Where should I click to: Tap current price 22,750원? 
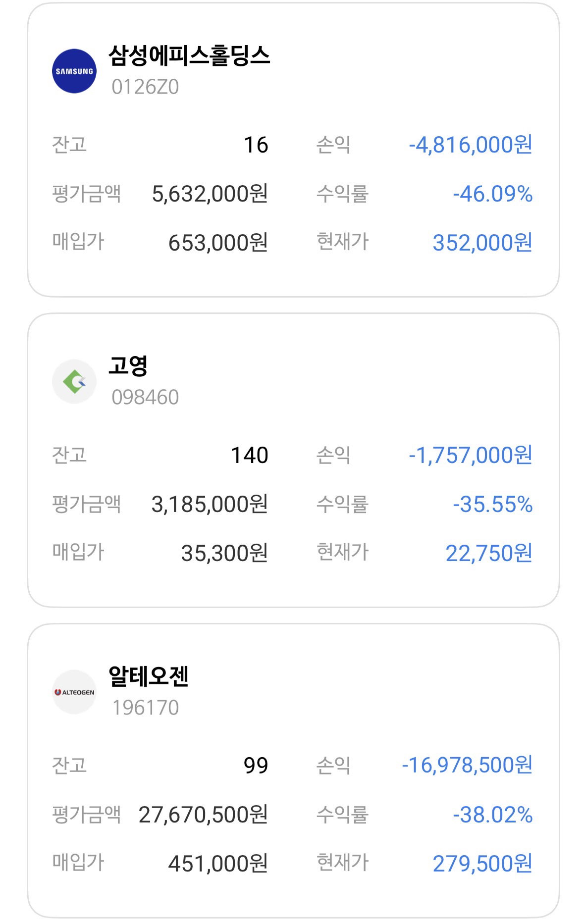click(x=489, y=553)
